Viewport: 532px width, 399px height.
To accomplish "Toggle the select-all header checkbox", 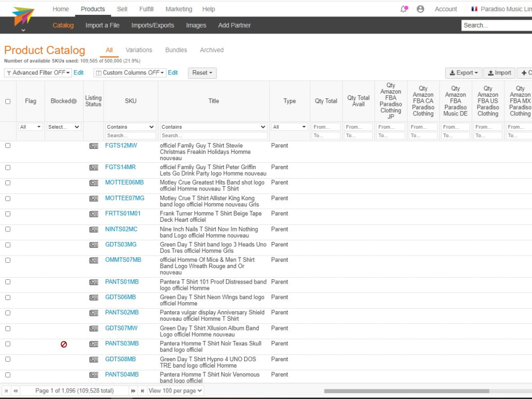I will click(x=8, y=101).
